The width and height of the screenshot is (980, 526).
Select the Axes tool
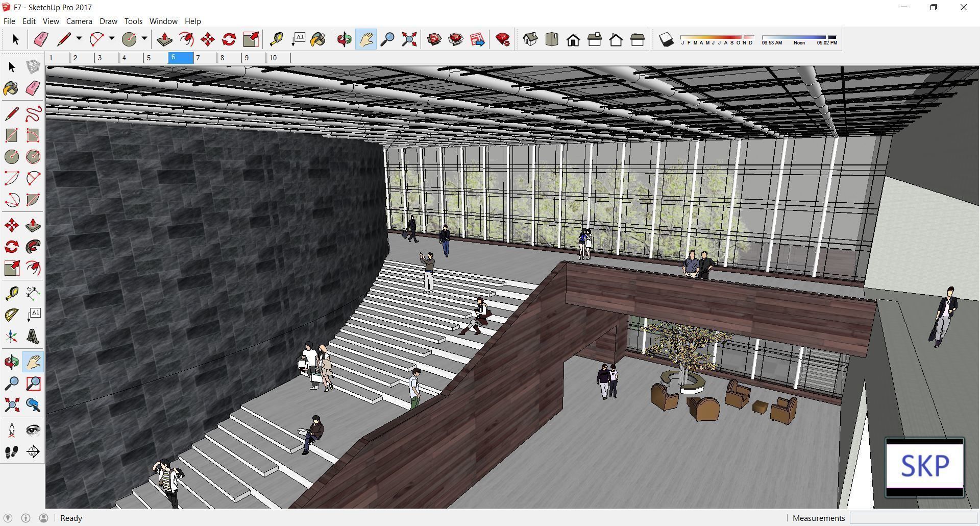point(12,336)
